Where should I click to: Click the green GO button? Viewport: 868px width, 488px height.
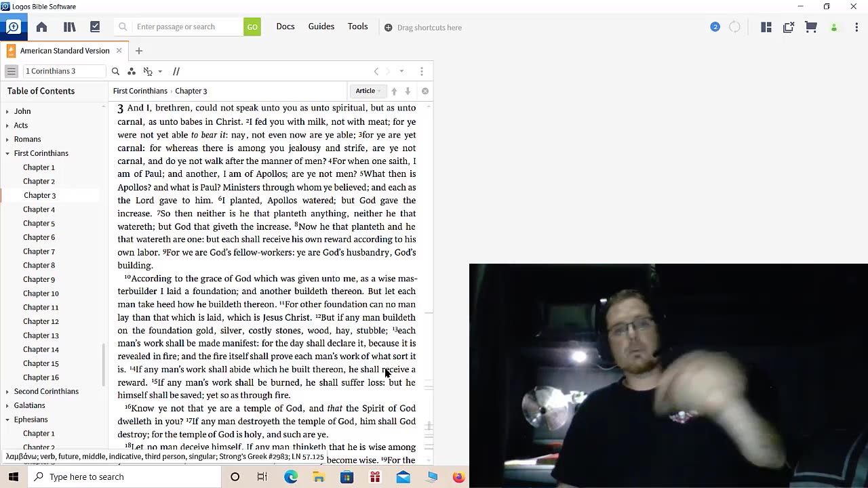[x=252, y=27]
